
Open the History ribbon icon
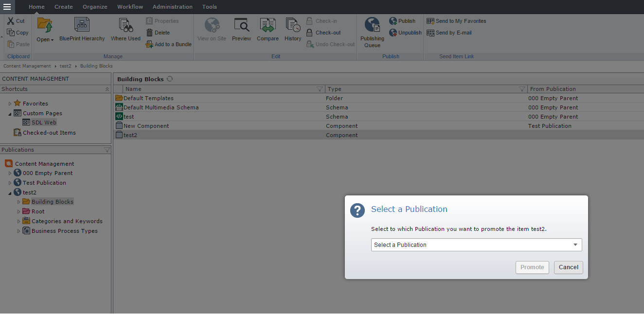point(293,25)
